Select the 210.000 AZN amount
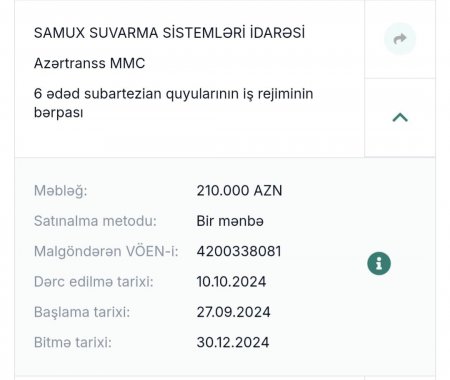 (239, 191)
